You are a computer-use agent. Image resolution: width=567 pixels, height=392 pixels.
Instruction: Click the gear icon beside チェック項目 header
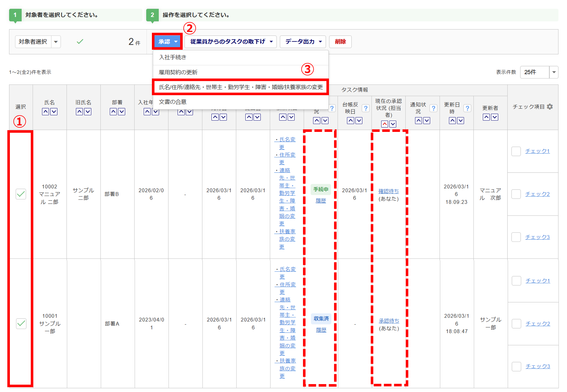point(549,107)
